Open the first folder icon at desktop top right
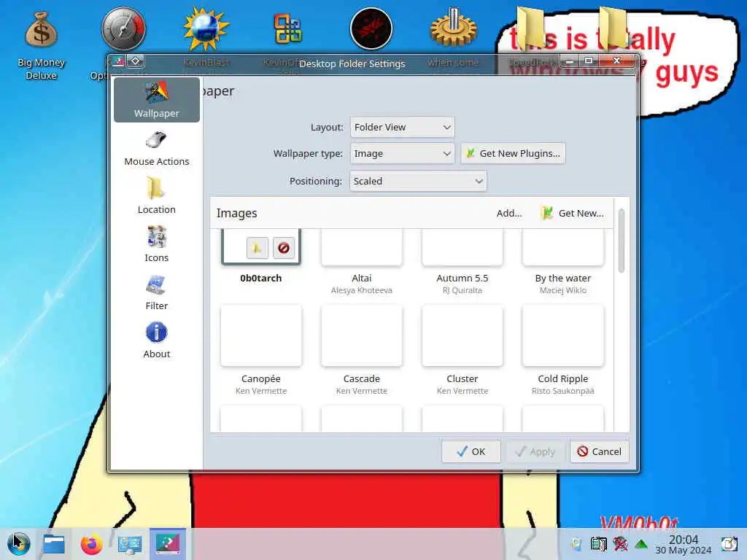Viewport: 747px width, 560px height. coord(531,27)
